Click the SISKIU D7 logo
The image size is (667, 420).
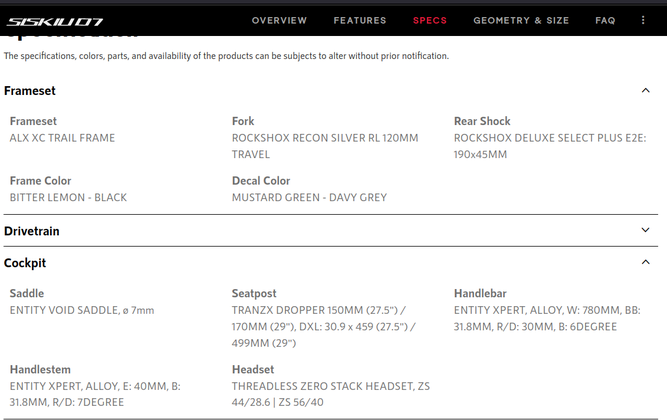coord(55,20)
